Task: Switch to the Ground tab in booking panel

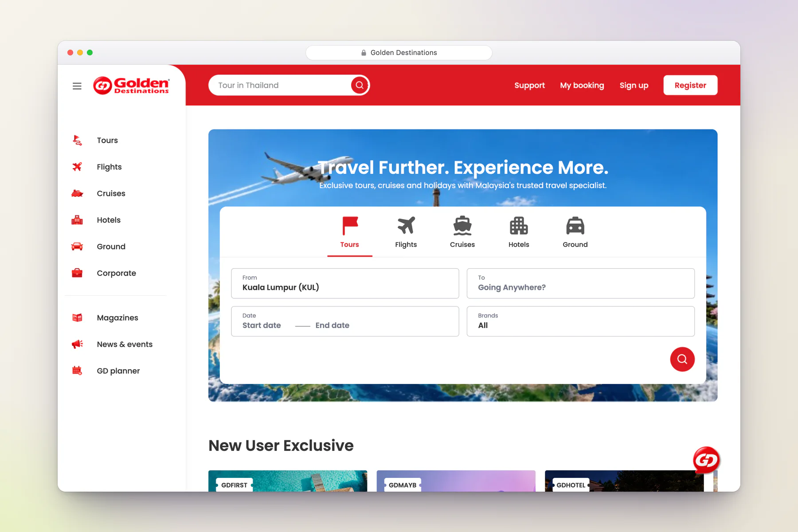Action: [x=575, y=232]
